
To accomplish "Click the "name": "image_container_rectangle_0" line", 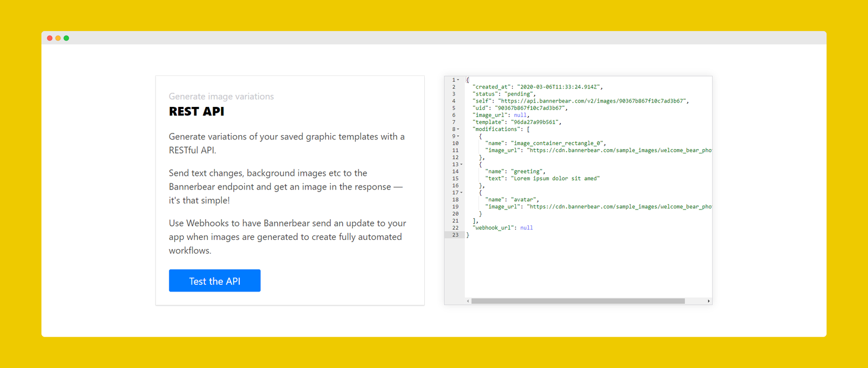I will [545, 143].
